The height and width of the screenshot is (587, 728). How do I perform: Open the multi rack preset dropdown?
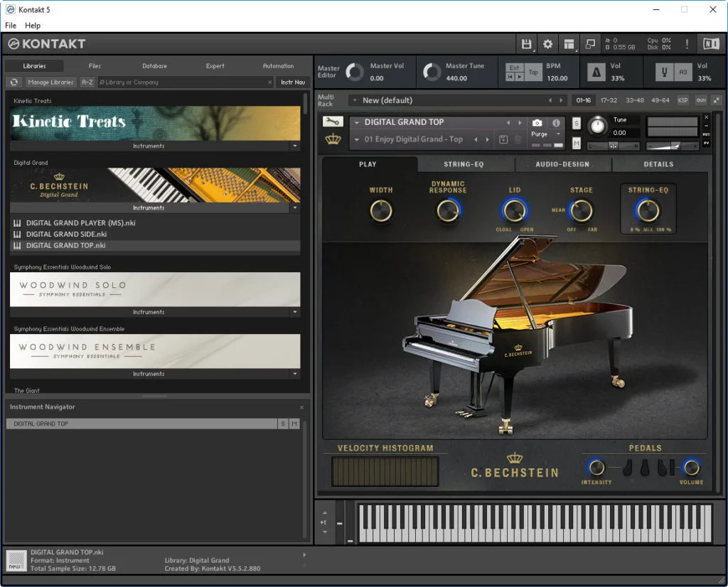(x=355, y=100)
